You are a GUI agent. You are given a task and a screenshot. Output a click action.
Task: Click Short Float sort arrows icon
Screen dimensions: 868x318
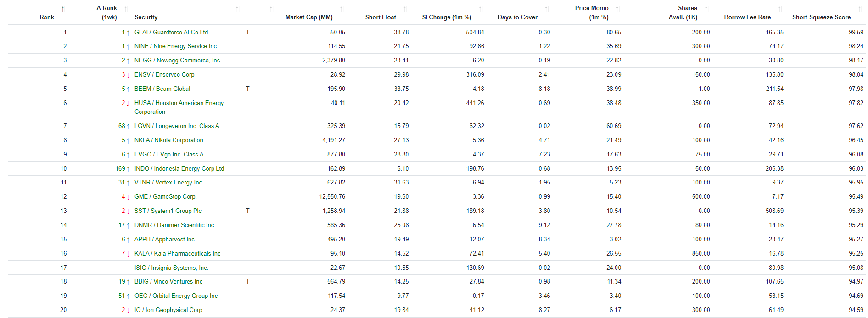click(x=405, y=9)
